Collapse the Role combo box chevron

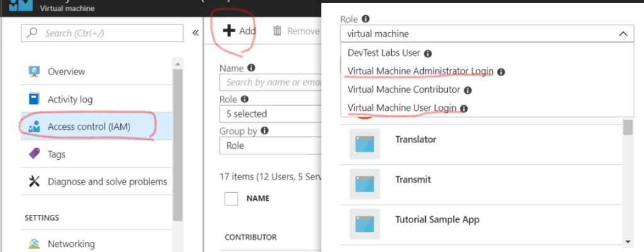623,34
